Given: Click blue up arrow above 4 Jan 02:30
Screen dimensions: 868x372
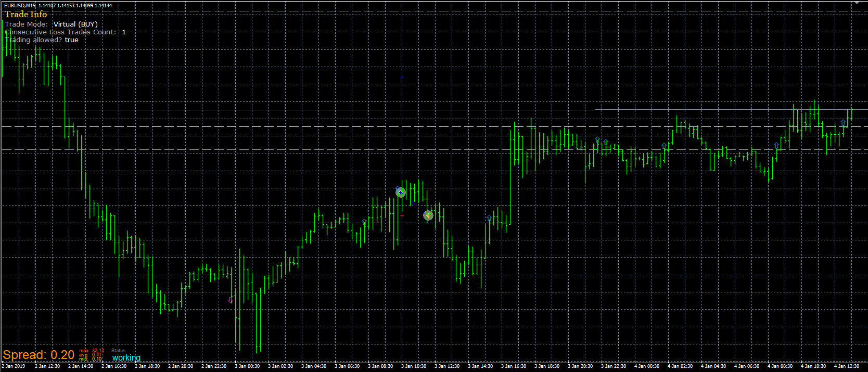Looking at the screenshot, I should [x=664, y=146].
